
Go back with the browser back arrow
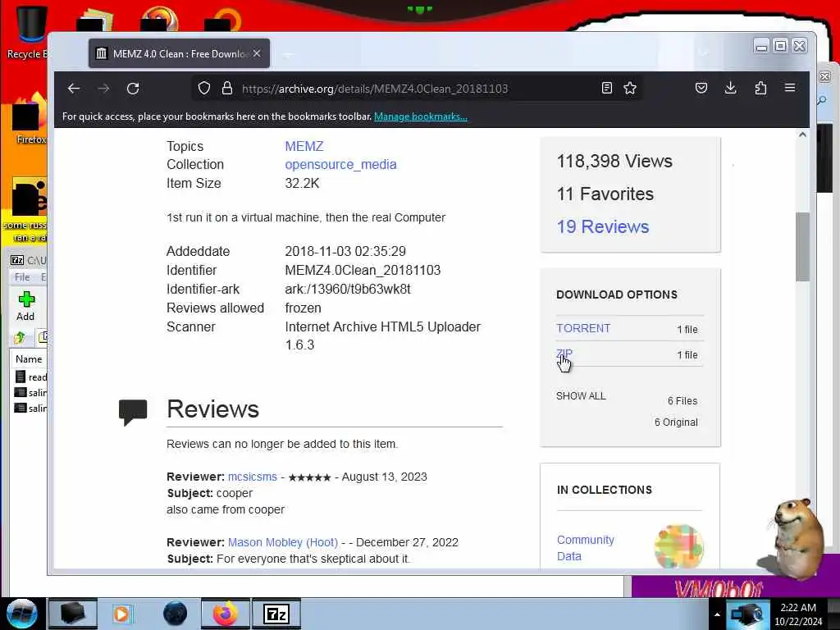(74, 89)
